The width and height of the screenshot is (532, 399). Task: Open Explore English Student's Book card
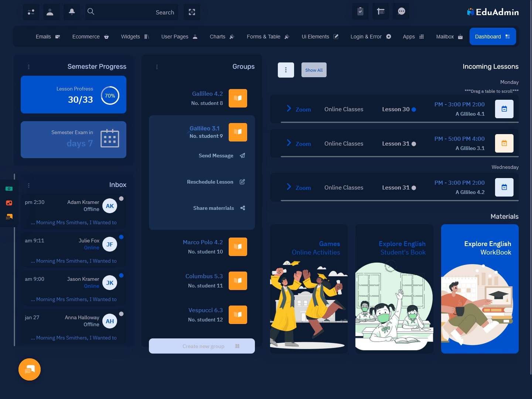coord(394,289)
